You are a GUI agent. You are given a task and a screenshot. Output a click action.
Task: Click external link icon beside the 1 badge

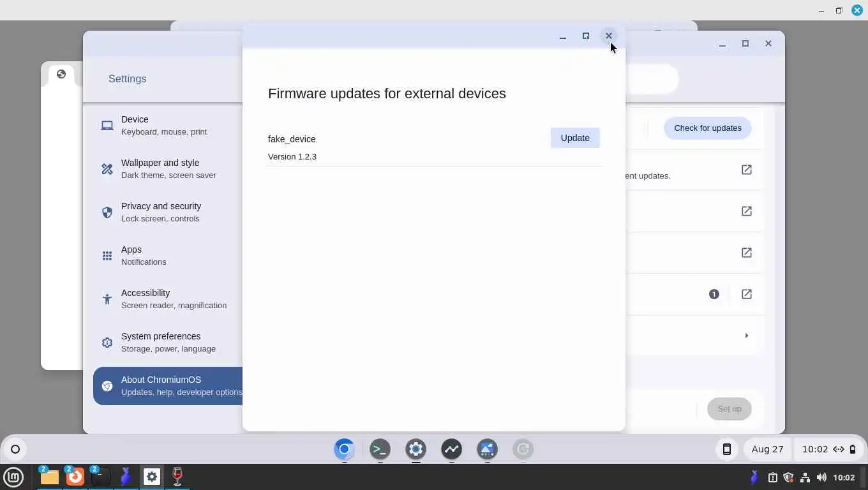pyautogui.click(x=746, y=294)
